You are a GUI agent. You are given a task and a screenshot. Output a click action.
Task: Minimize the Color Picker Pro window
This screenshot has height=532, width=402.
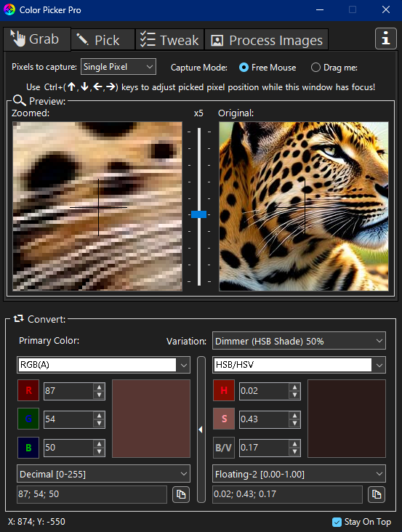(x=320, y=10)
